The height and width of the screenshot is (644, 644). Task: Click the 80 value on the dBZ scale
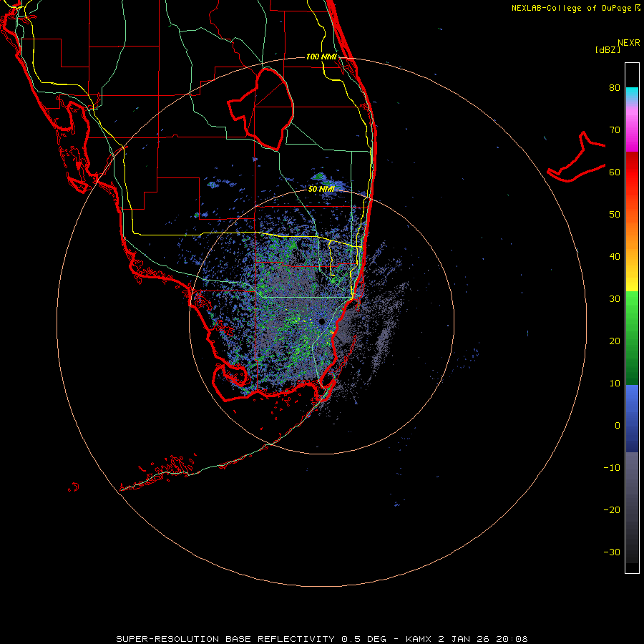pyautogui.click(x=615, y=87)
